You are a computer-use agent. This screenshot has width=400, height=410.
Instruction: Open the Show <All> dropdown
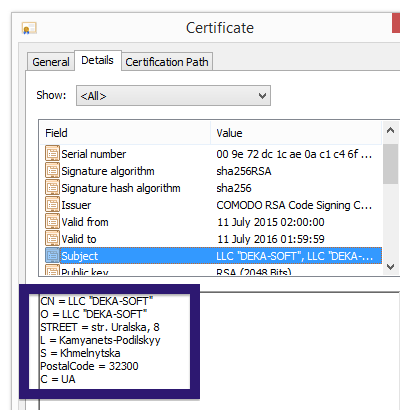[x=173, y=96]
